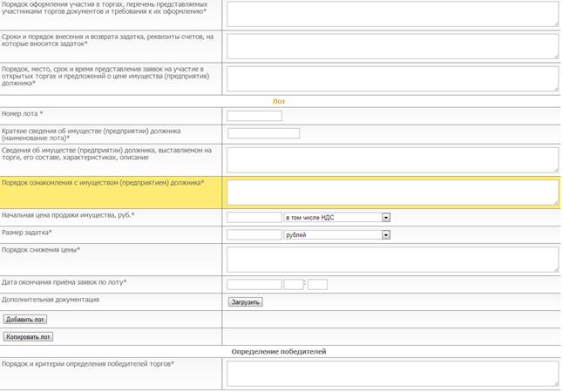Click the minutes box of the application deadline

[x=317, y=284]
